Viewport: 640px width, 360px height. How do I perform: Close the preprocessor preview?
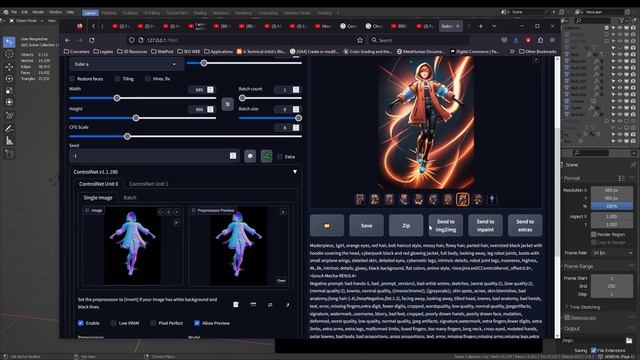tap(281, 280)
